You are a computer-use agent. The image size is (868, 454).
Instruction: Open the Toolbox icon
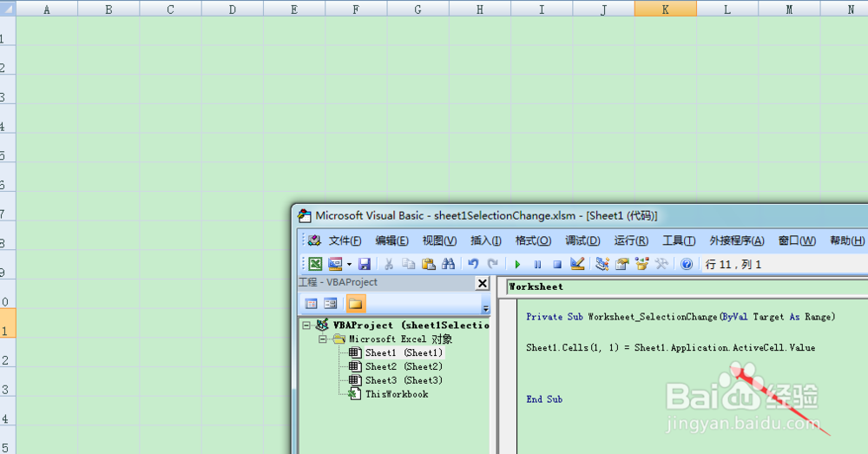coord(661,264)
